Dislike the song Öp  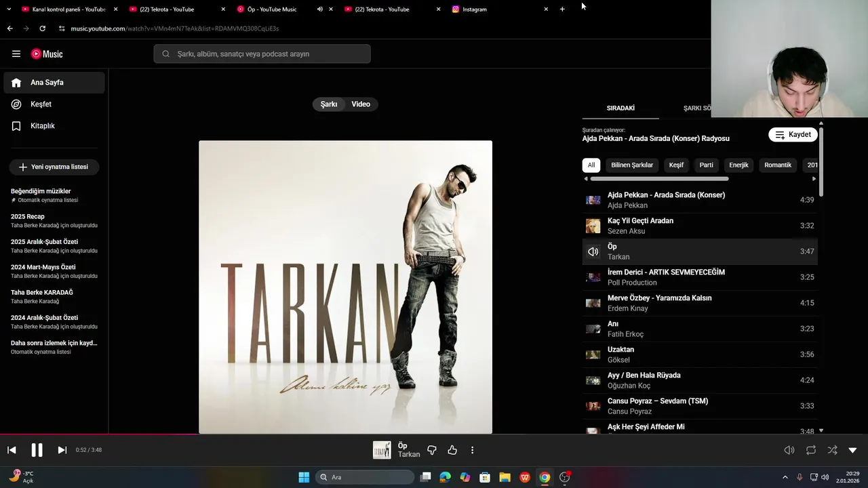[x=432, y=450]
